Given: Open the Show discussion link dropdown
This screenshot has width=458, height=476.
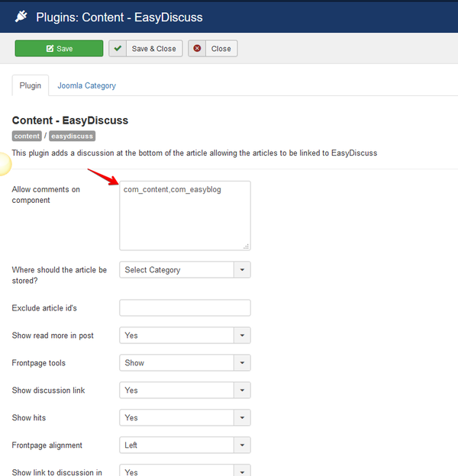Looking at the screenshot, I should (x=185, y=390).
